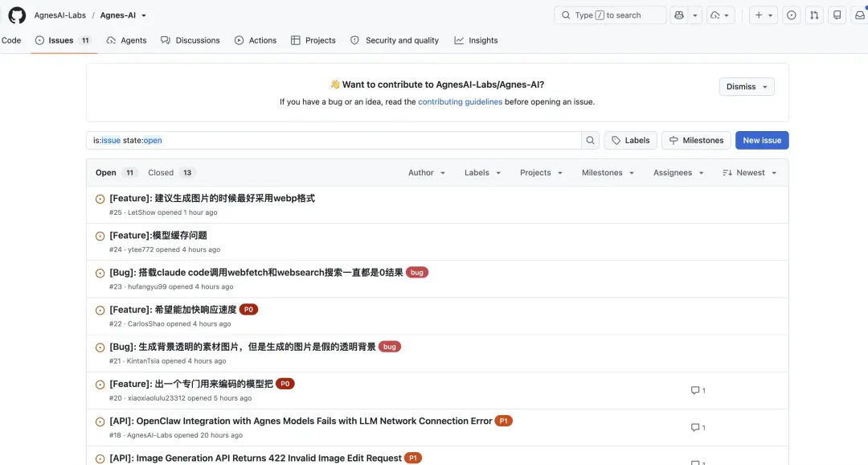Open author hufangyu99 profile link
The width and height of the screenshot is (868, 465).
147,286
